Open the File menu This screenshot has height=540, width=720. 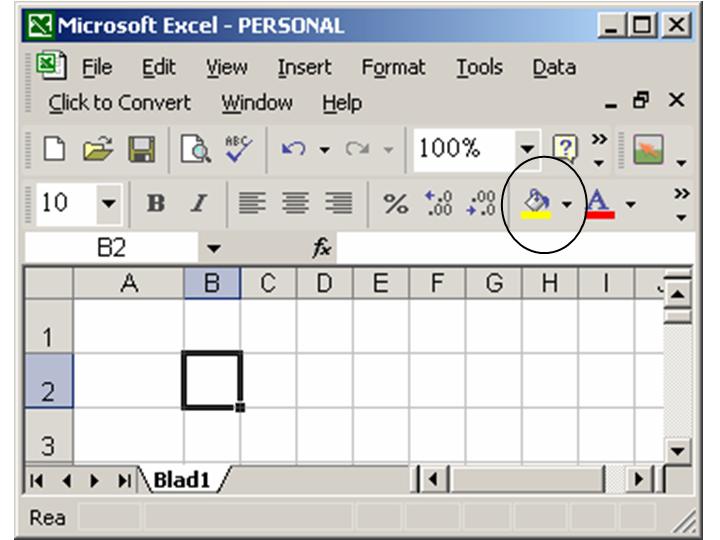point(97,68)
